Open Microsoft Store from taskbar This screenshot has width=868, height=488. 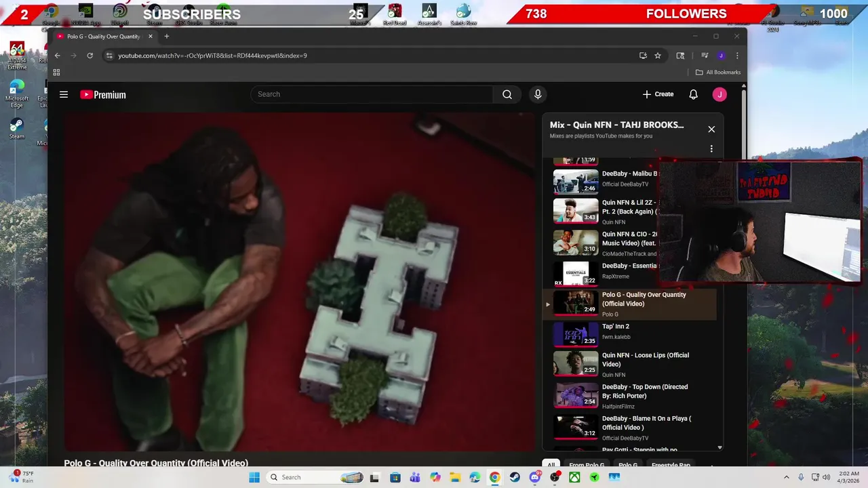click(395, 477)
